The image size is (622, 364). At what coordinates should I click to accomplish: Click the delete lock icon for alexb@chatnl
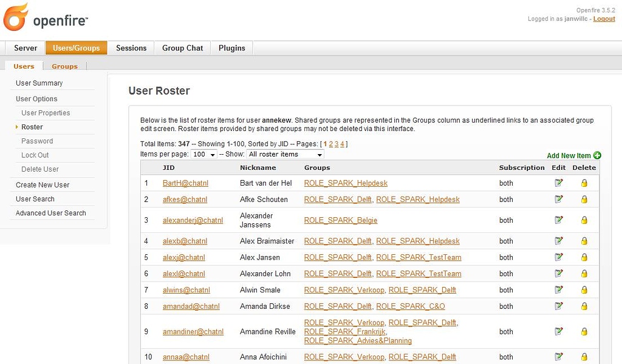coord(584,241)
